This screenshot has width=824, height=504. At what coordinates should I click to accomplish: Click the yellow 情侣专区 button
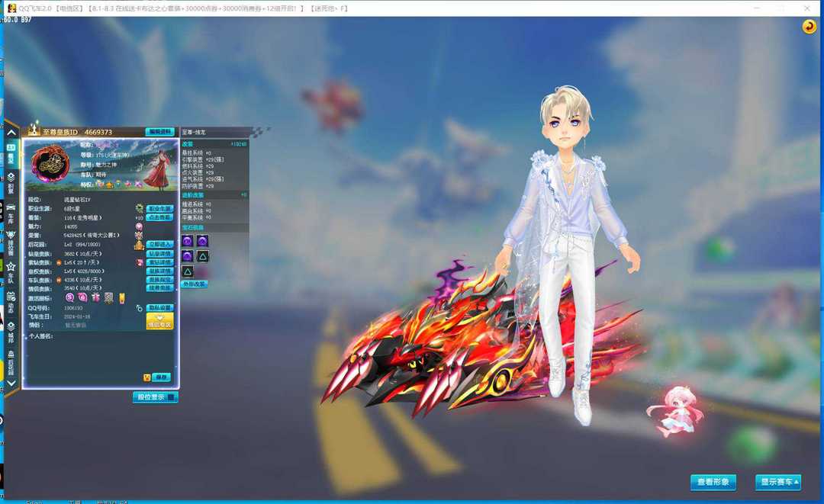point(159,321)
